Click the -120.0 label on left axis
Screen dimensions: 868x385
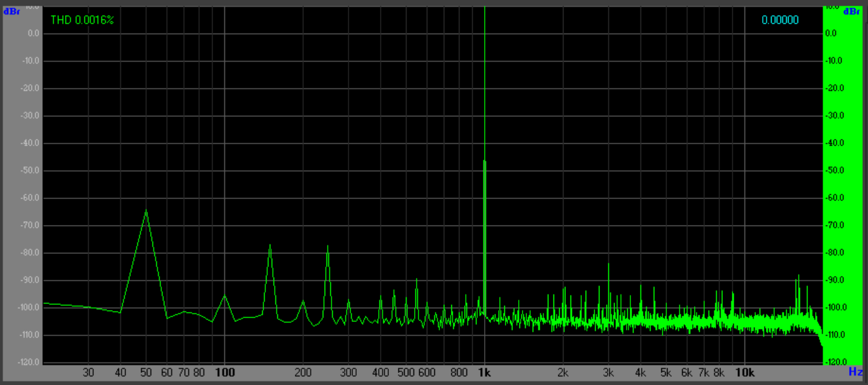click(29, 362)
